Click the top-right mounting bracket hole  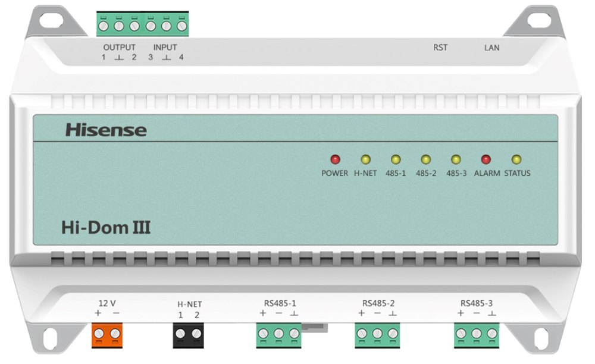(539, 20)
